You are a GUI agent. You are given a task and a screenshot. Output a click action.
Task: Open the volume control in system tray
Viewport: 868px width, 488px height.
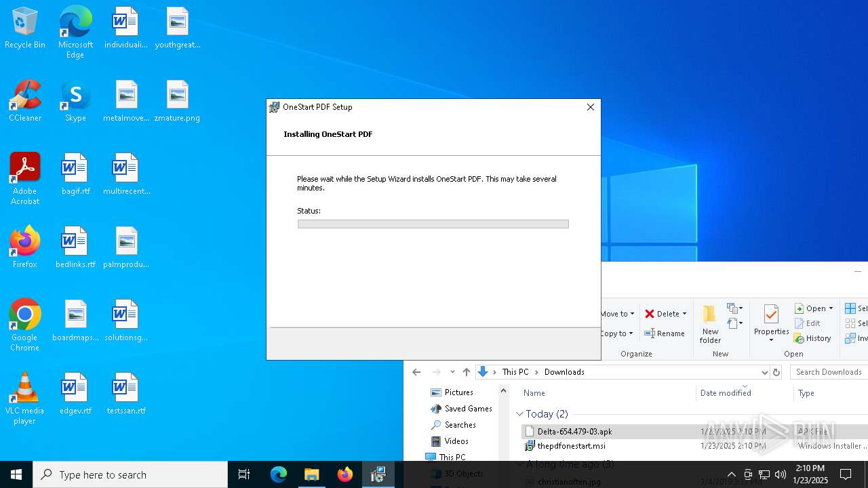point(781,474)
